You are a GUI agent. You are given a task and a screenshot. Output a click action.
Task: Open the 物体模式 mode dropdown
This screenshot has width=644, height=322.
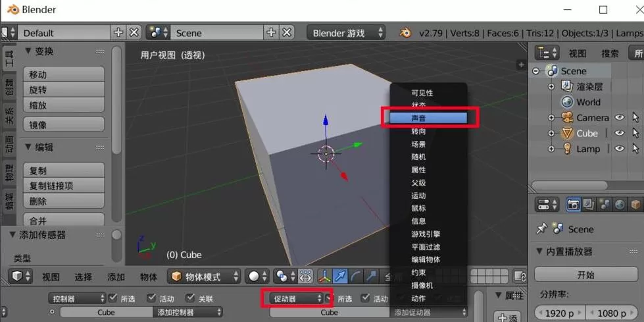point(204,277)
